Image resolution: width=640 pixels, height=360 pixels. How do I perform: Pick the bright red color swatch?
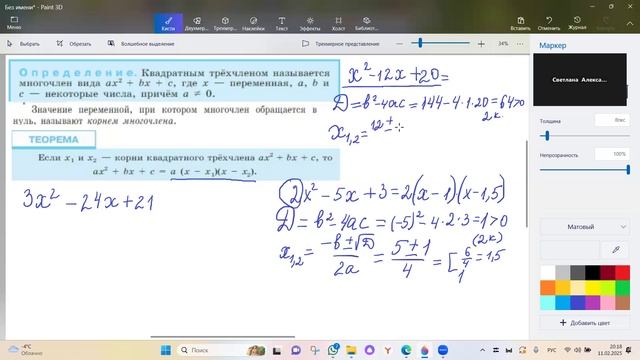pos(622,272)
